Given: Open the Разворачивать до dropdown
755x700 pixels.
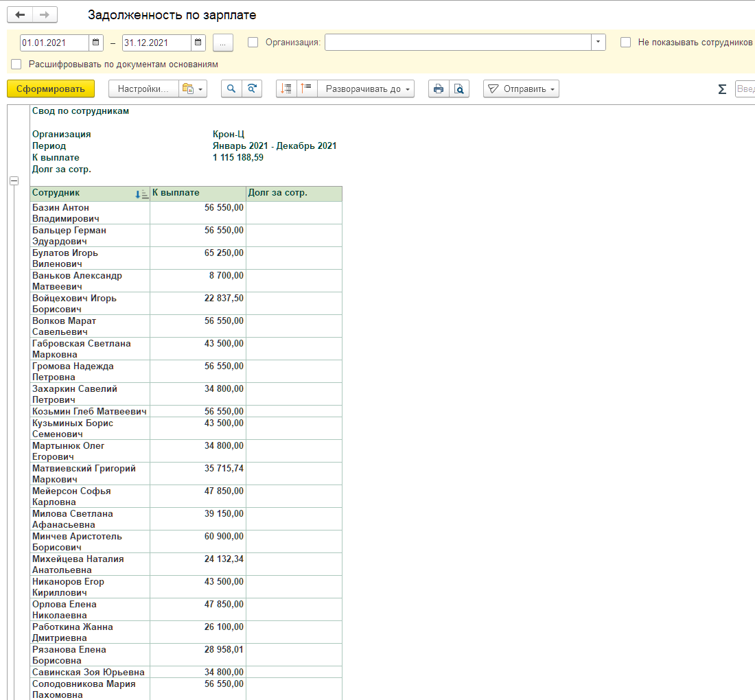Looking at the screenshot, I should coord(366,89).
